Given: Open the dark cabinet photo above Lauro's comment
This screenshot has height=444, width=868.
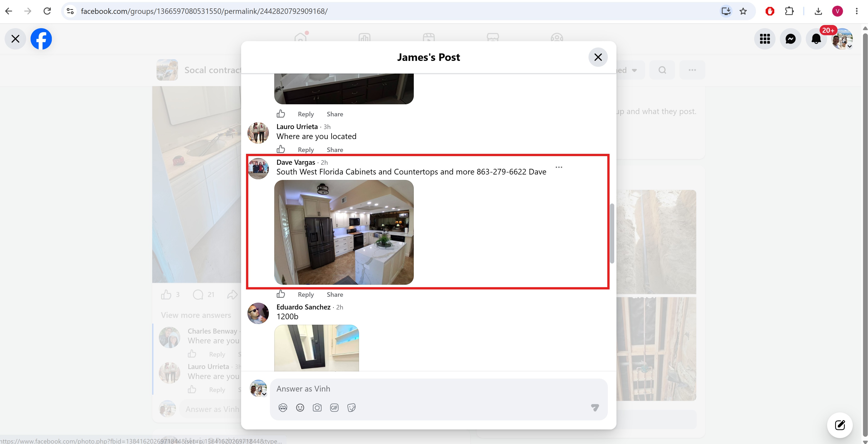Looking at the screenshot, I should (x=344, y=89).
